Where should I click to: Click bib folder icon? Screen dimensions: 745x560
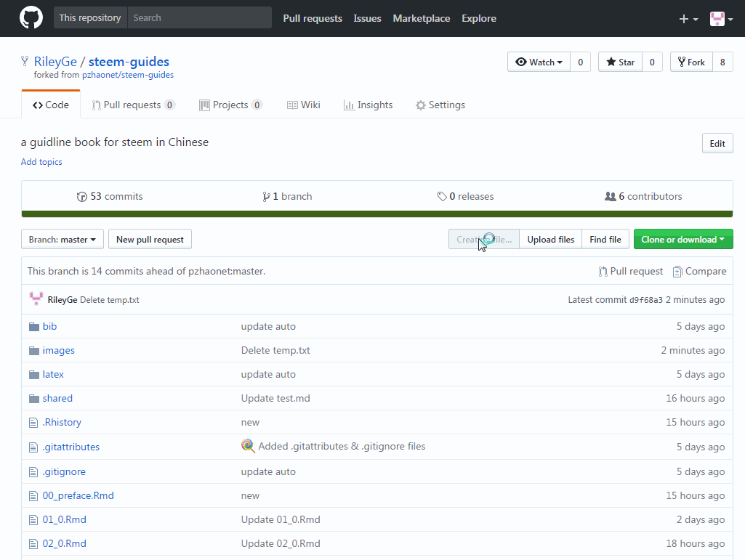tap(33, 327)
